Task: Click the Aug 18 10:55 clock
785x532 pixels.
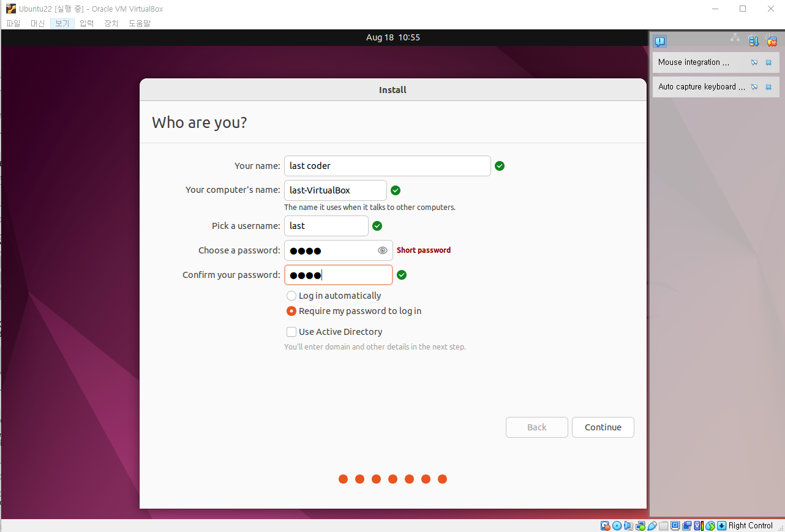Action: (x=393, y=37)
